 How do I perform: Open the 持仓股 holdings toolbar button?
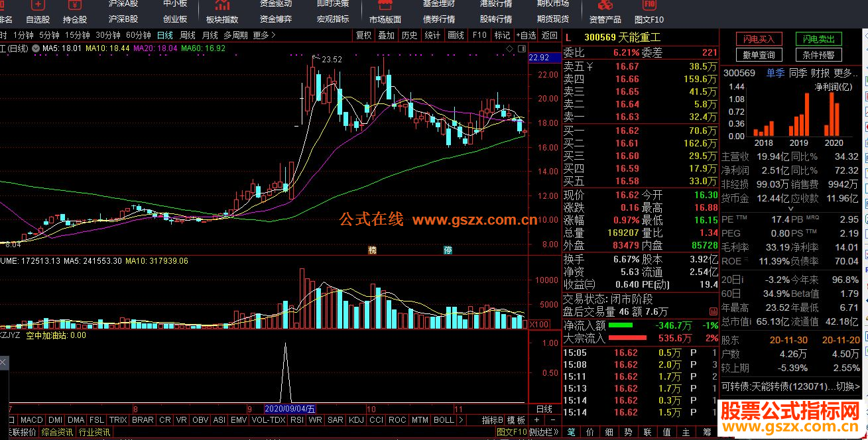click(x=75, y=13)
